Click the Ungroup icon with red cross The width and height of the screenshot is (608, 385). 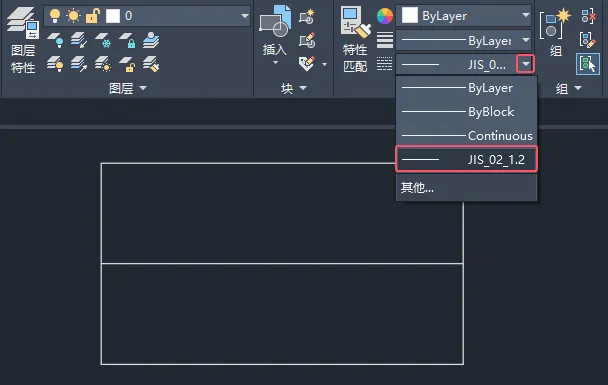[588, 16]
